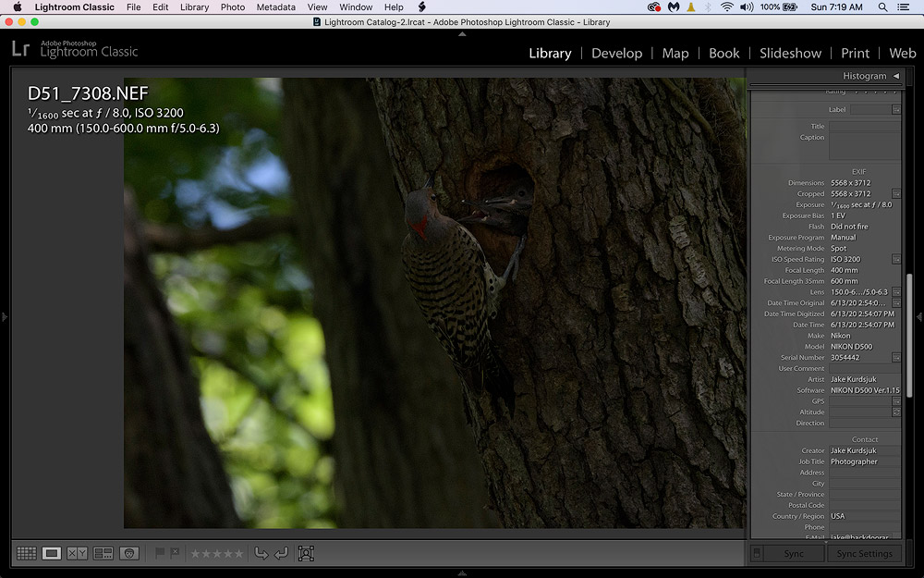Click the Sync Settings button

(864, 554)
